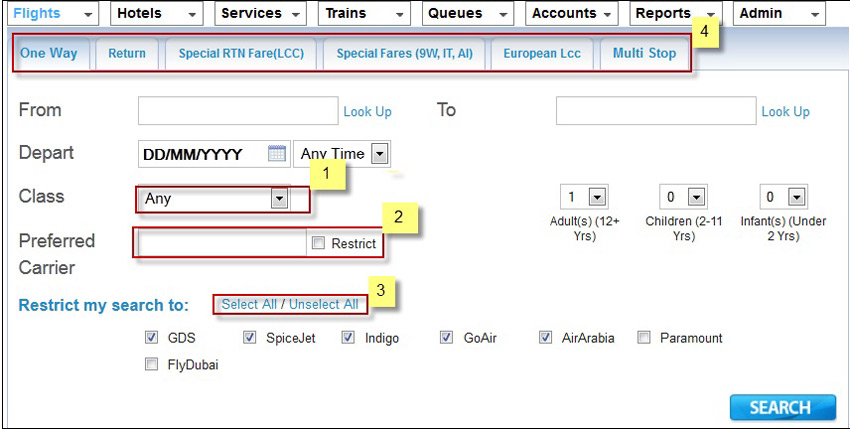Click the To destination input field
Viewport: 850px width, 429px height.
coord(654,110)
